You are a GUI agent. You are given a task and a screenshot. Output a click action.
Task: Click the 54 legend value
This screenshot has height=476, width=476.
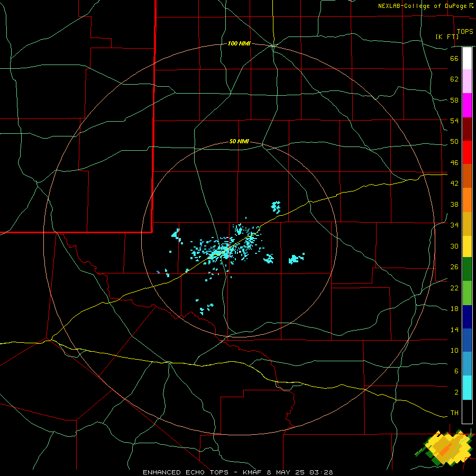click(454, 121)
